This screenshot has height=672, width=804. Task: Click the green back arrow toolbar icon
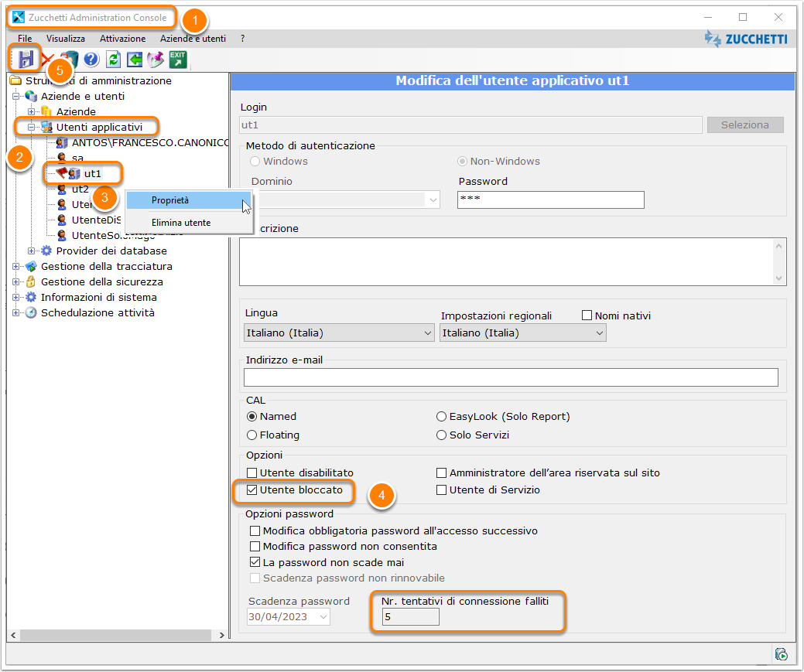(135, 60)
